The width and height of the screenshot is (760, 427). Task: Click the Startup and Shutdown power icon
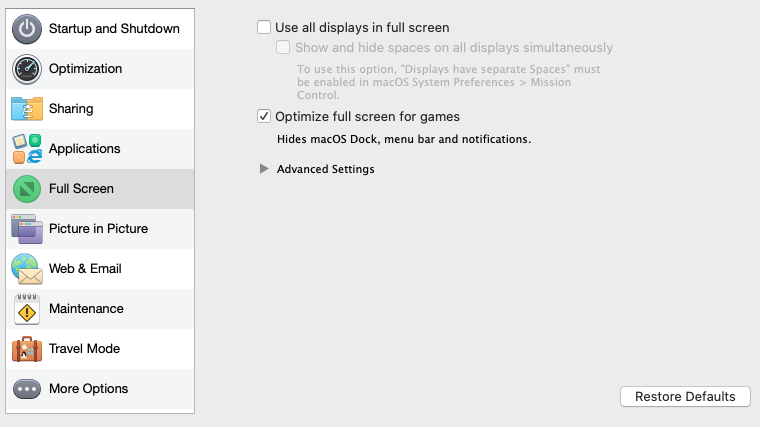[x=27, y=29]
